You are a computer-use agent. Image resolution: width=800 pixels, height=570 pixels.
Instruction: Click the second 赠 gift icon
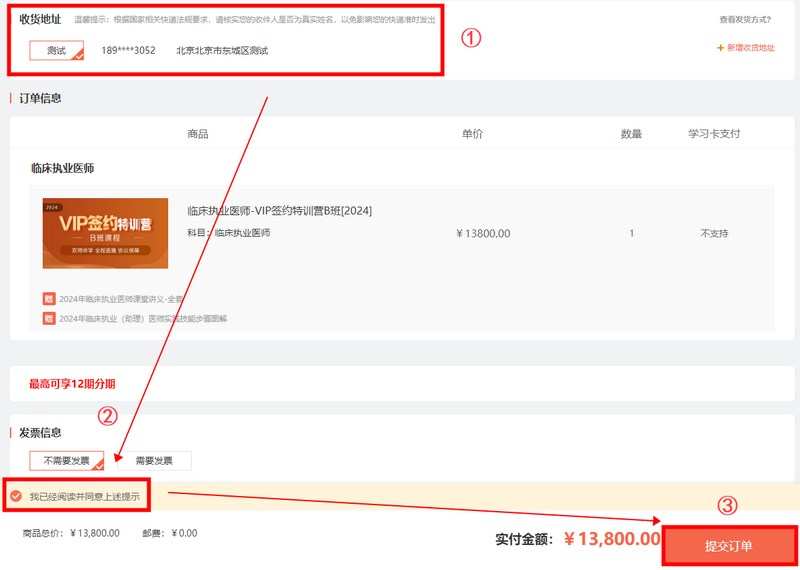pyautogui.click(x=49, y=318)
